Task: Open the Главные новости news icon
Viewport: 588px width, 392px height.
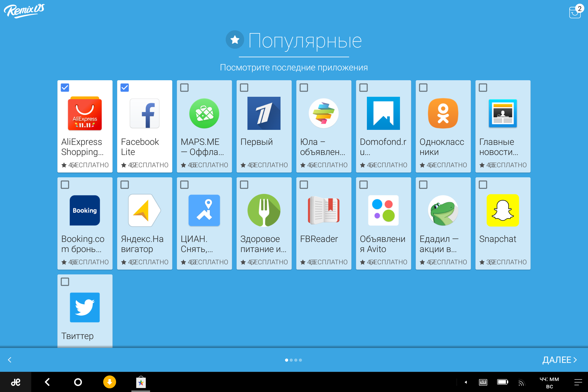Action: [x=503, y=113]
